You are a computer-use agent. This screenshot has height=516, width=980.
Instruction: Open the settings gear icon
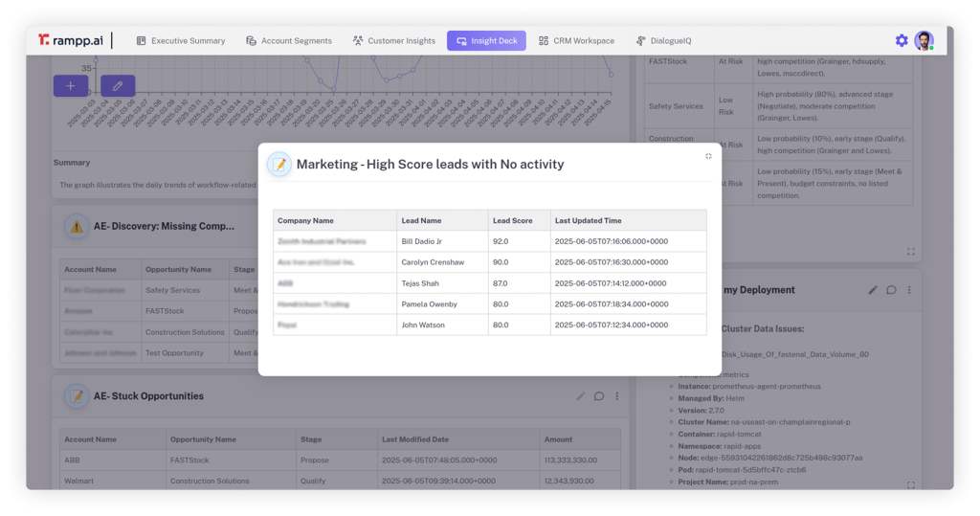[x=901, y=40]
